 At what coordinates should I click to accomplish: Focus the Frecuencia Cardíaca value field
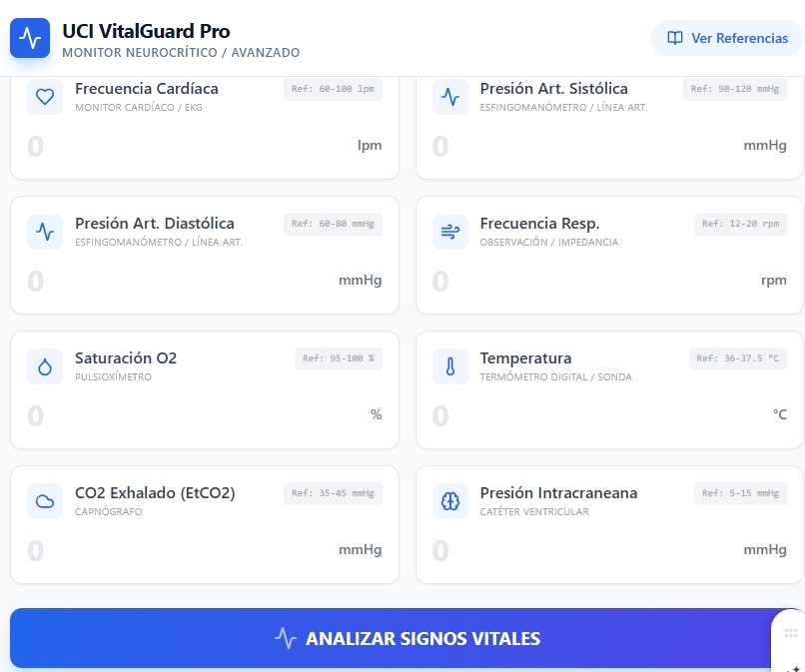pyautogui.click(x=180, y=147)
